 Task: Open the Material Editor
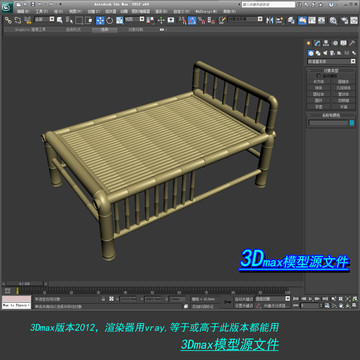point(333,20)
